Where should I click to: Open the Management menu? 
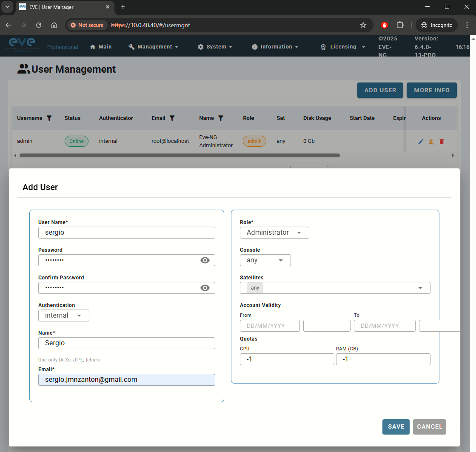coord(154,47)
